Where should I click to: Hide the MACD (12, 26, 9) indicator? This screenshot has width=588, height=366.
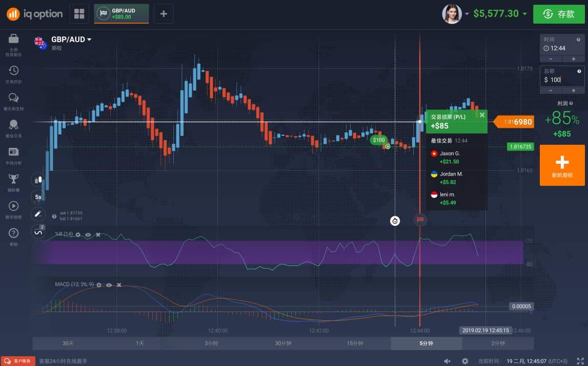click(109, 285)
